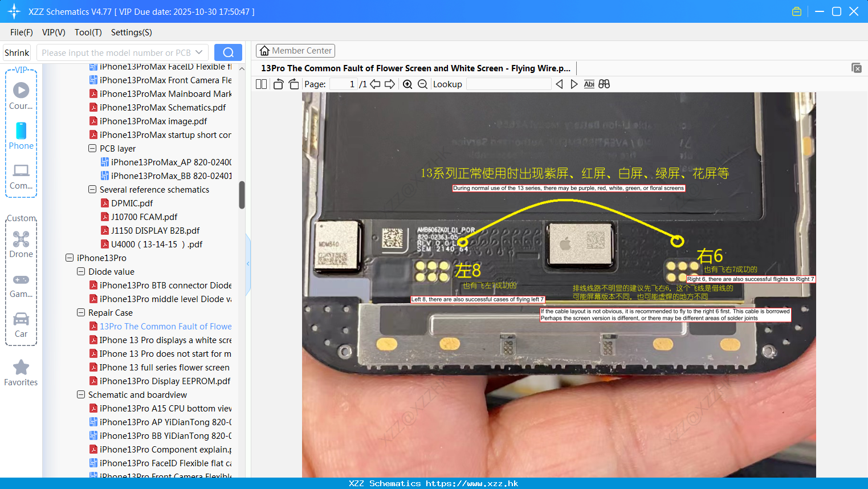
Task: Click the file tree scrollbar thumb
Action: coord(242,195)
